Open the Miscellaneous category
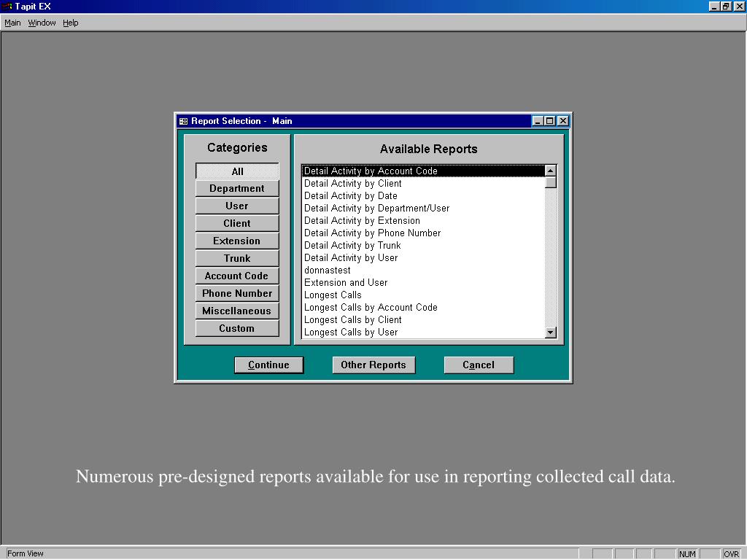This screenshot has height=560, width=747. pyautogui.click(x=237, y=311)
